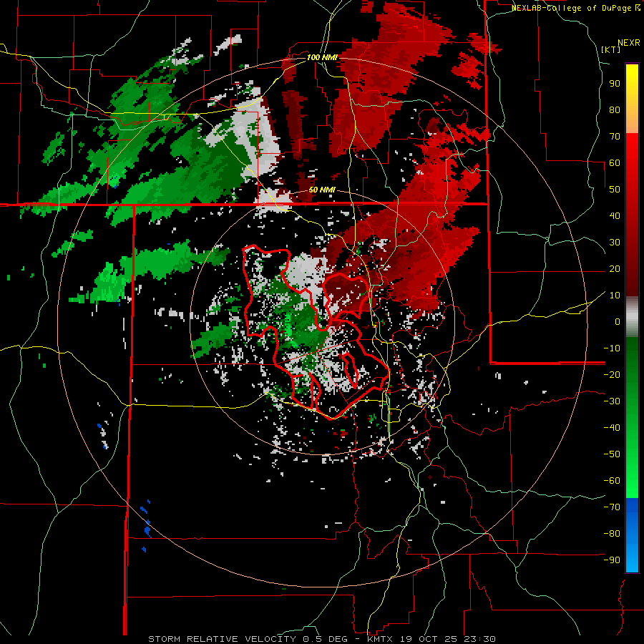Click the "19 OCT 25" date text
Viewport: 644px width, 644px height.
(x=428, y=639)
